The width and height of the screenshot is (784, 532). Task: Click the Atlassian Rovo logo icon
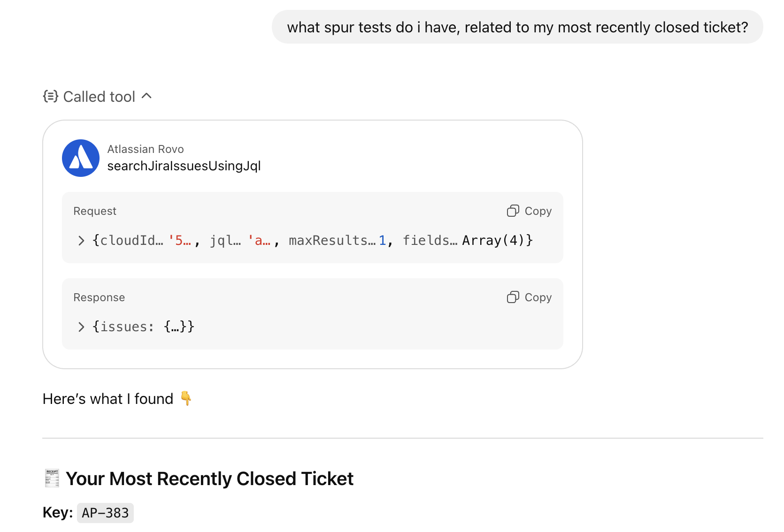tap(81, 158)
